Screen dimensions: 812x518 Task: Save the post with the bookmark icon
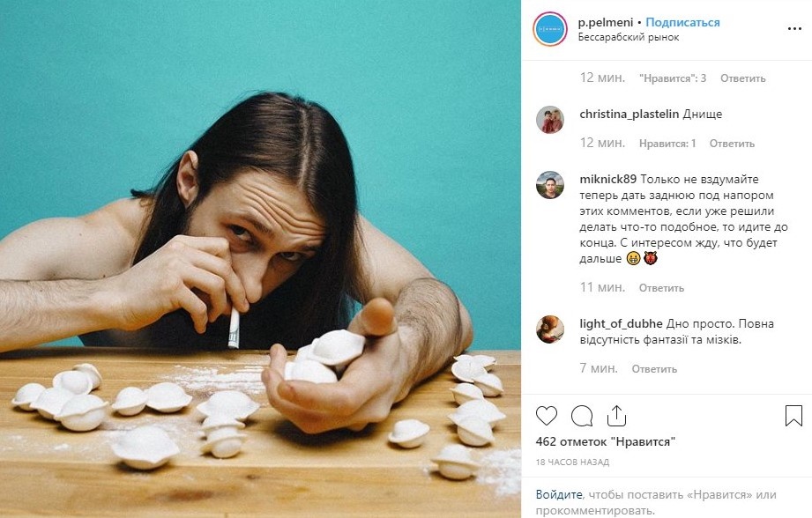[x=793, y=416]
